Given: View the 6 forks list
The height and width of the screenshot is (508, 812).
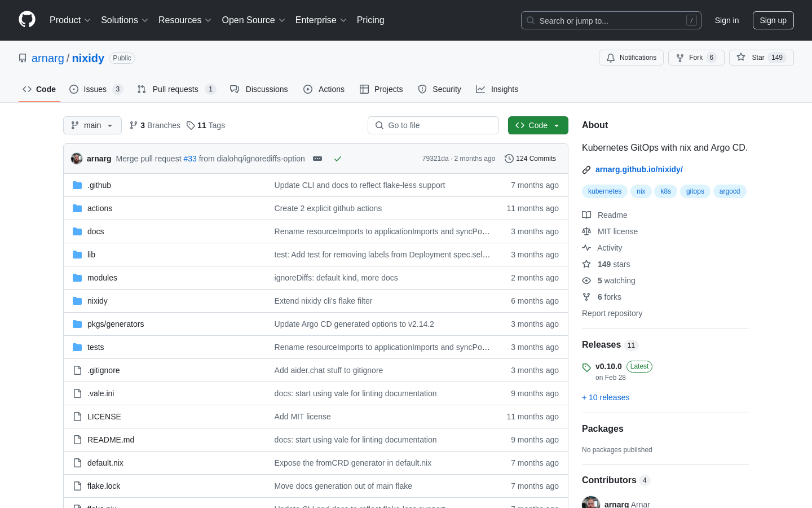Looking at the screenshot, I should (602, 297).
